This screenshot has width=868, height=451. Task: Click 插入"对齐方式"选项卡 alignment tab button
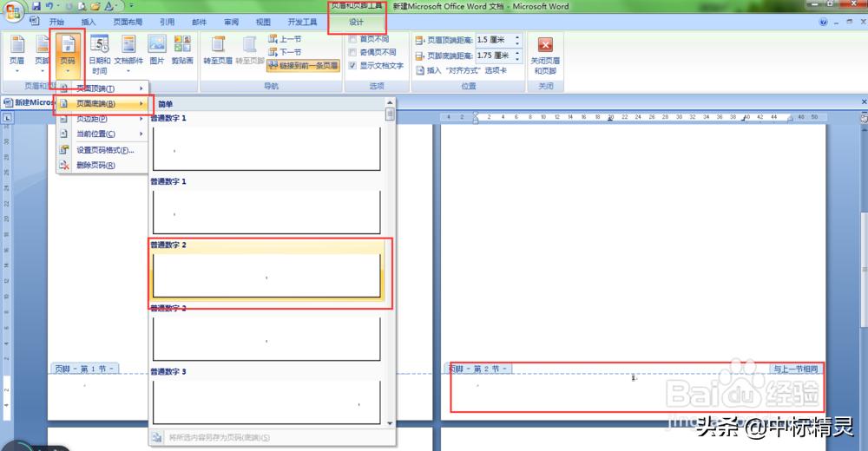click(x=461, y=70)
